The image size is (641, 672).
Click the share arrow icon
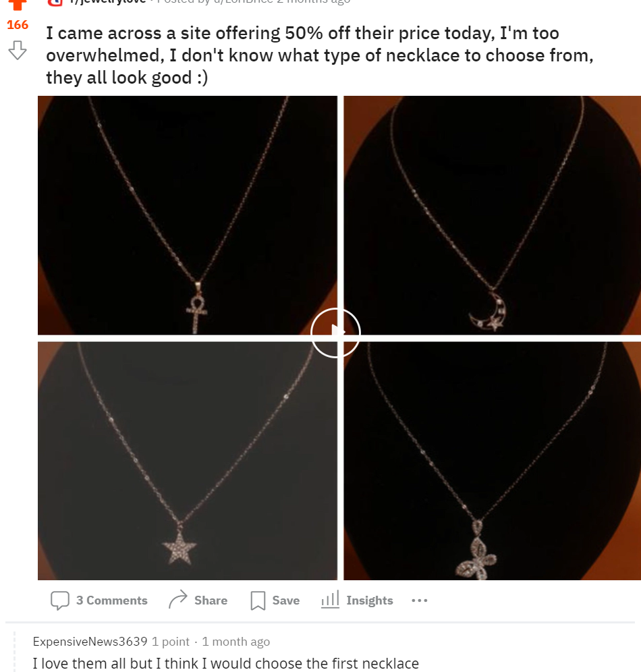coord(178,600)
